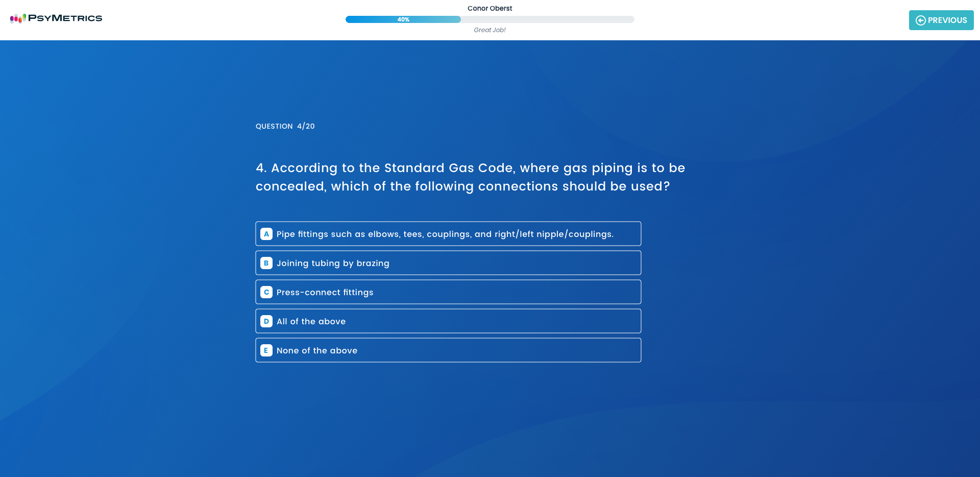Click the PsyMetrics brand name text
Viewport: 980px width, 477px height.
click(65, 18)
